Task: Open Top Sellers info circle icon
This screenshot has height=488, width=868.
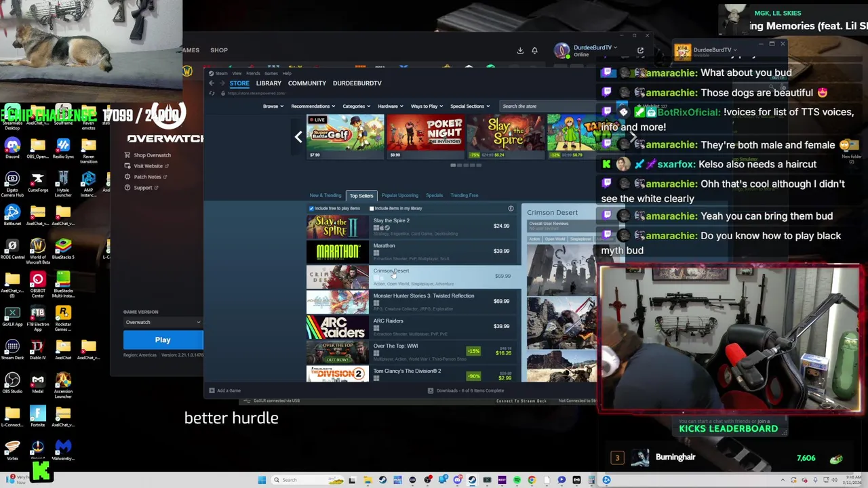Action: point(511,209)
